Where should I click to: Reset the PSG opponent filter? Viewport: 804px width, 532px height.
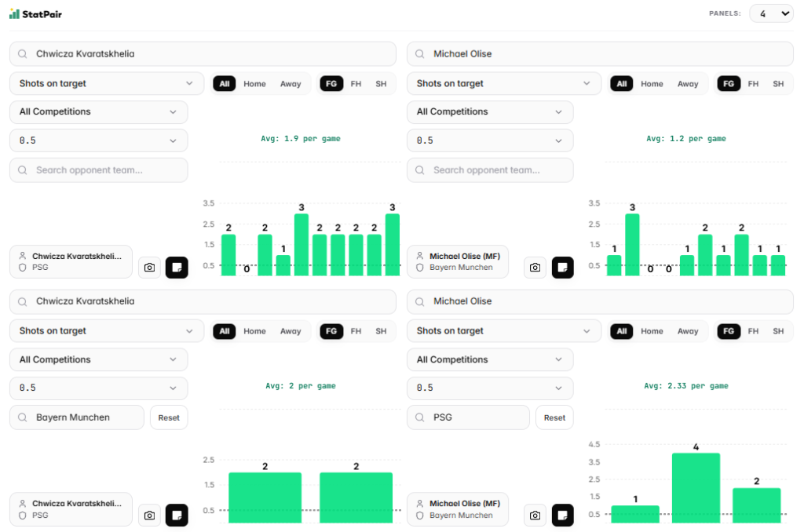click(554, 417)
